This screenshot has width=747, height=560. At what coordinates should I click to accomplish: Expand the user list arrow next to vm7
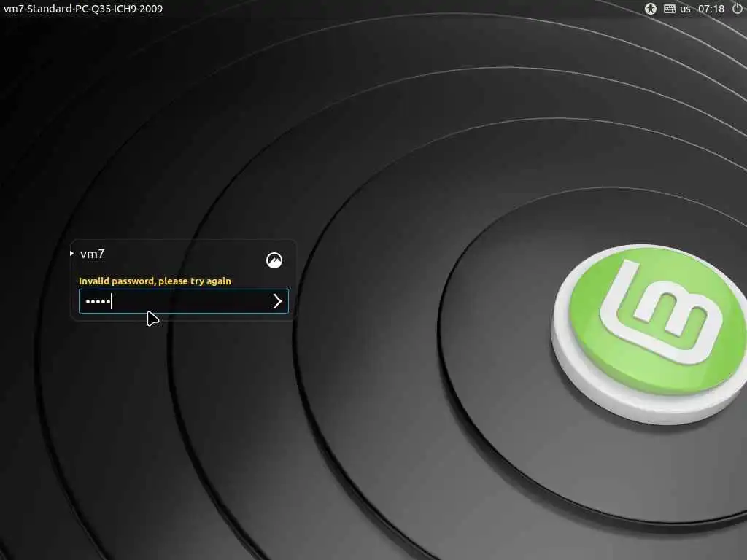pyautogui.click(x=71, y=253)
